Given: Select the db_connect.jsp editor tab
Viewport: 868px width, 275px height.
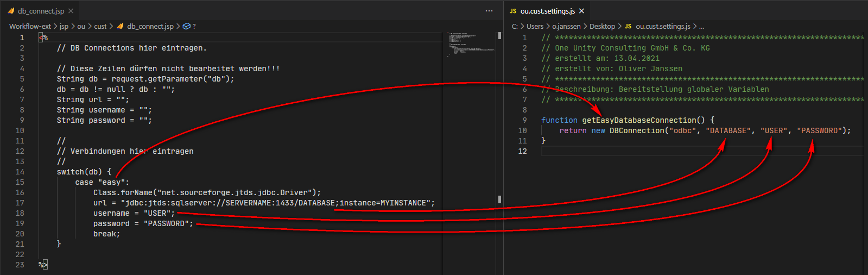Looking at the screenshot, I should click(40, 11).
